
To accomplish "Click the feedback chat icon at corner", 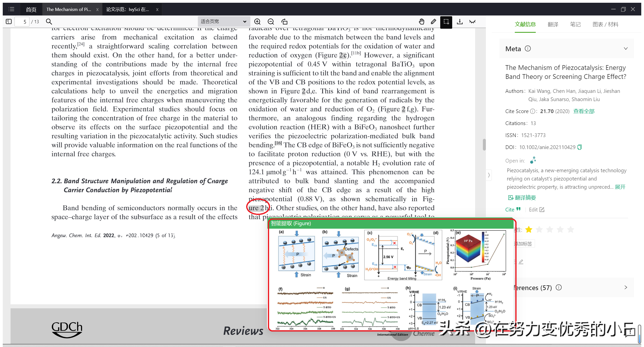I will point(630,332).
